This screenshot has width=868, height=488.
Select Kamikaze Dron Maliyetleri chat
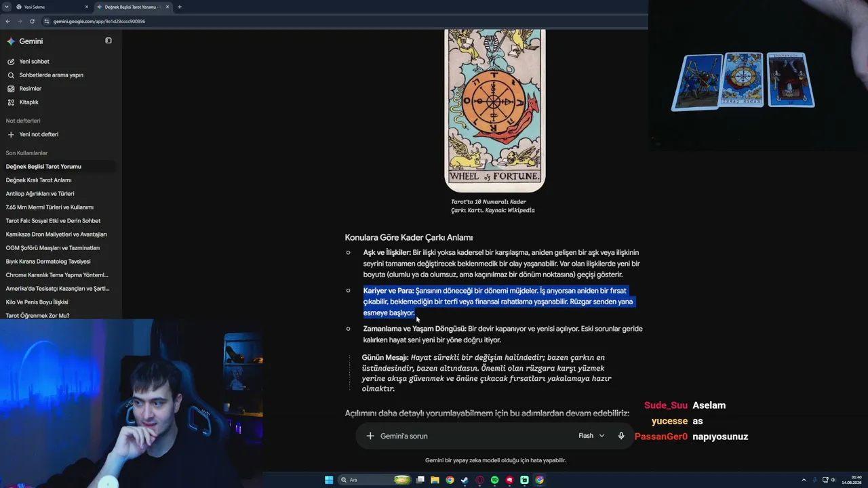click(x=56, y=235)
